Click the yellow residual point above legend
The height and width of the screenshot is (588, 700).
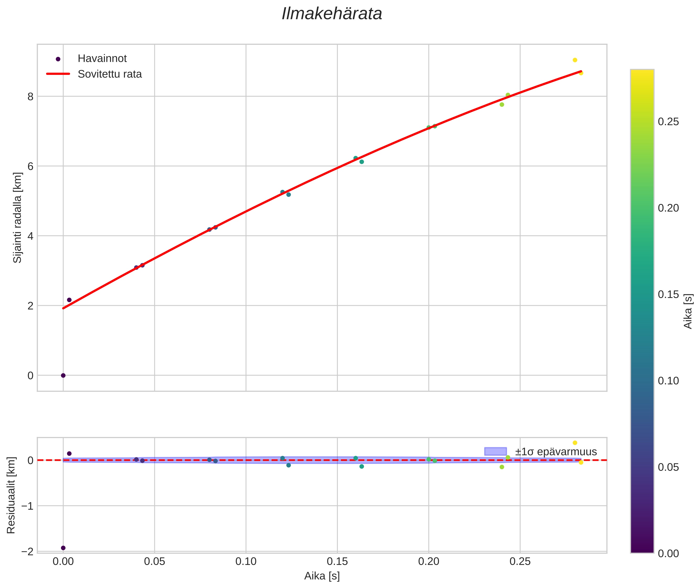point(575,443)
